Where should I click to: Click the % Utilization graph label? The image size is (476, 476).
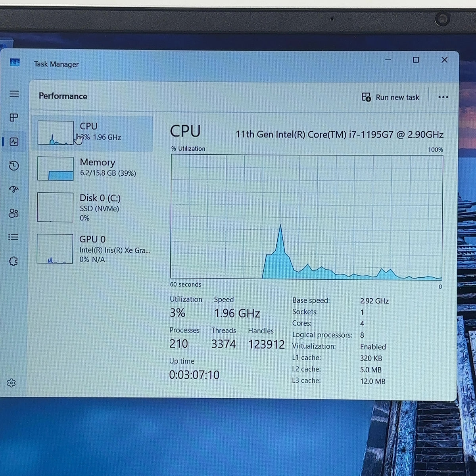pos(188,149)
